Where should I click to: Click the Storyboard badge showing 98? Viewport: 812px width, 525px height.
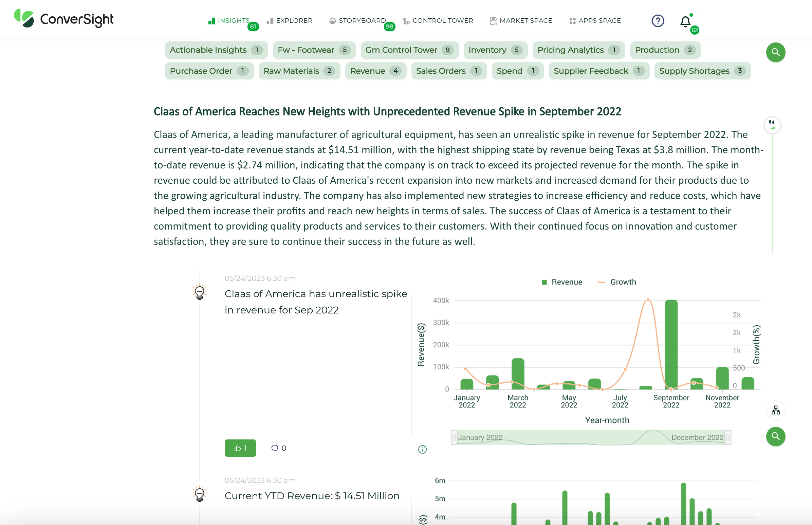(389, 26)
